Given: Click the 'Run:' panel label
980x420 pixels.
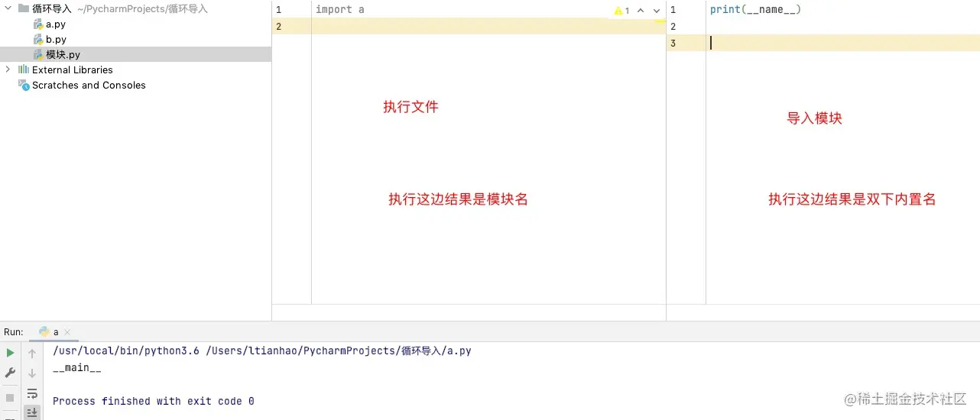Looking at the screenshot, I should (x=14, y=332).
